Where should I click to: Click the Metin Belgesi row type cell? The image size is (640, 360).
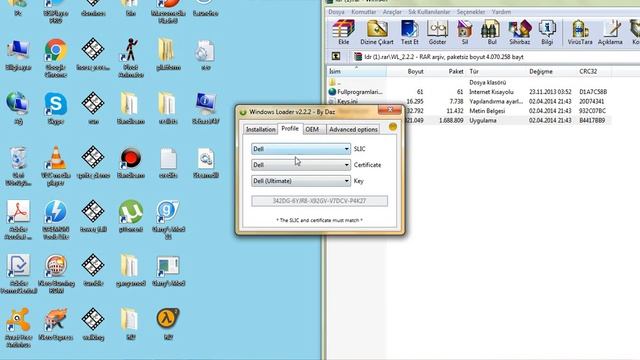pyautogui.click(x=487, y=111)
